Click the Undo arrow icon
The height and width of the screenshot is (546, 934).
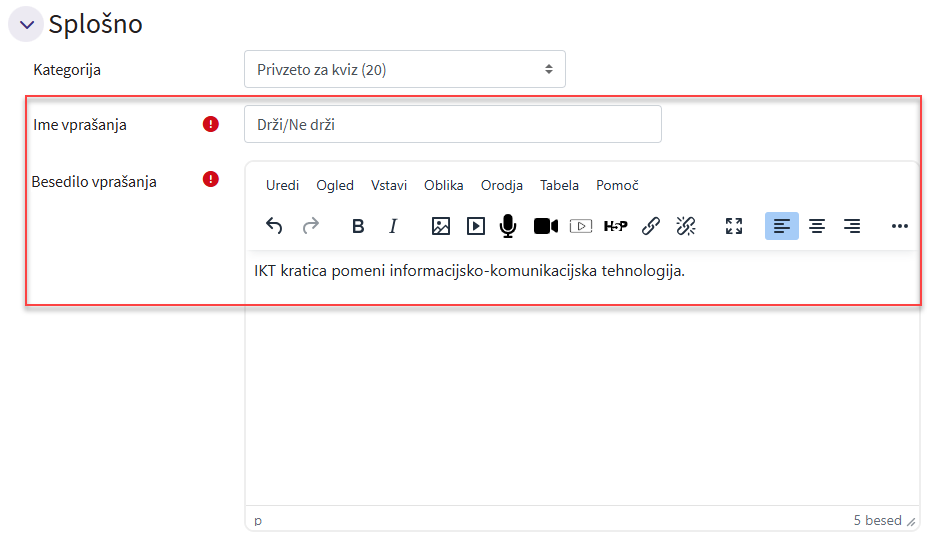(x=274, y=226)
